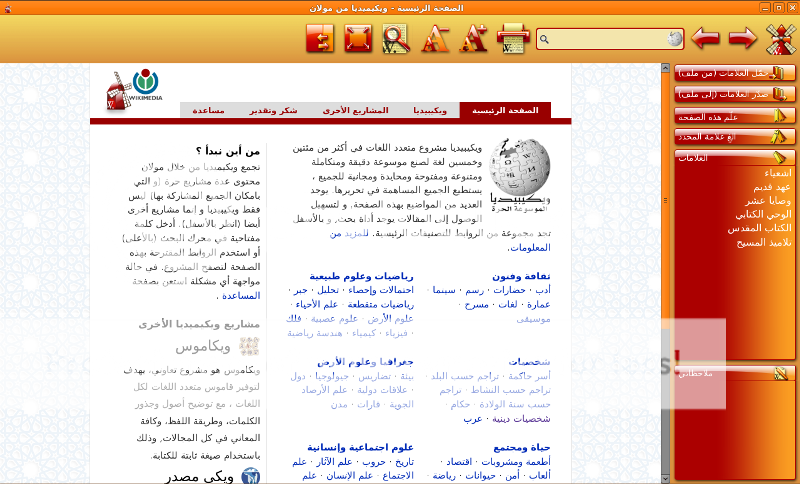Click the حضارات link

509,290
